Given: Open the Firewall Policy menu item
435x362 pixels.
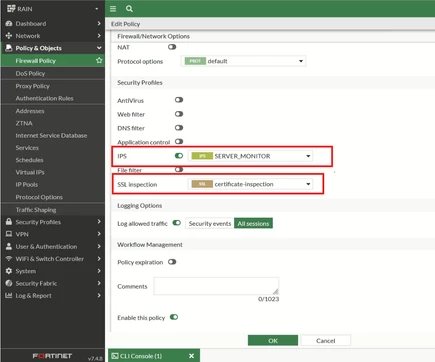Looking at the screenshot, I should 53,61.
